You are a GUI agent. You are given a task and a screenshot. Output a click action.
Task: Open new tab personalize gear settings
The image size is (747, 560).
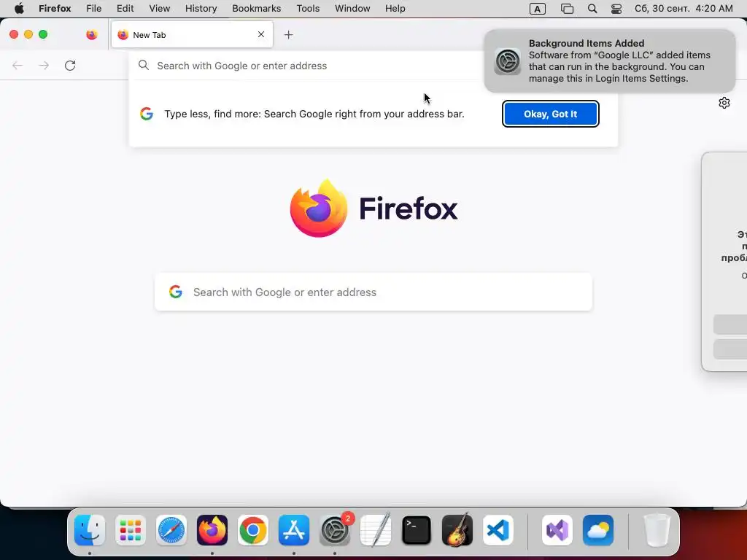[724, 103]
